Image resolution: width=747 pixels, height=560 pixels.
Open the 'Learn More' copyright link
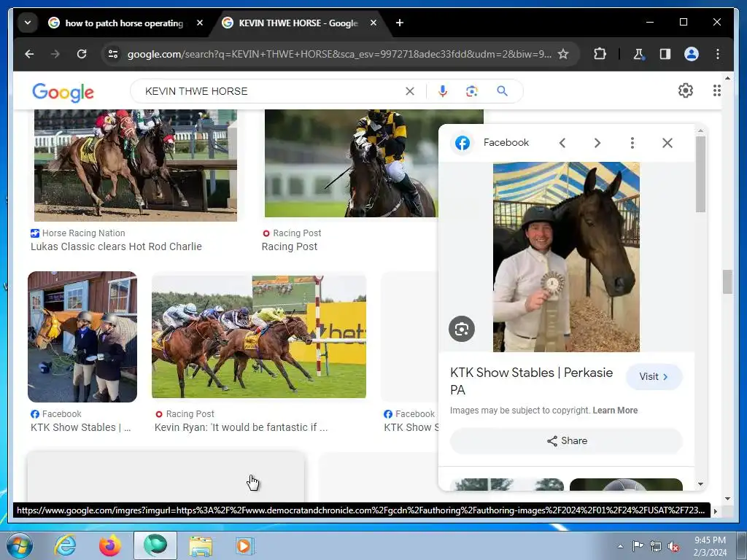[x=615, y=411]
